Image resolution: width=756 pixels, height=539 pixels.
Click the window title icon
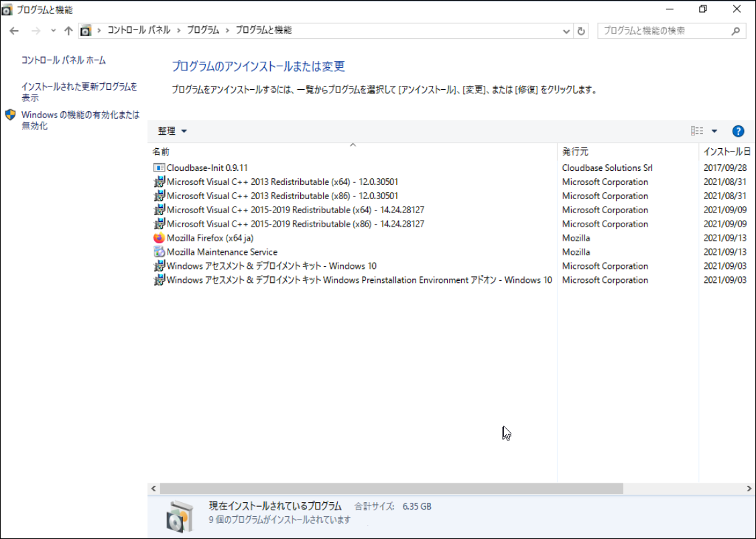[x=7, y=9]
